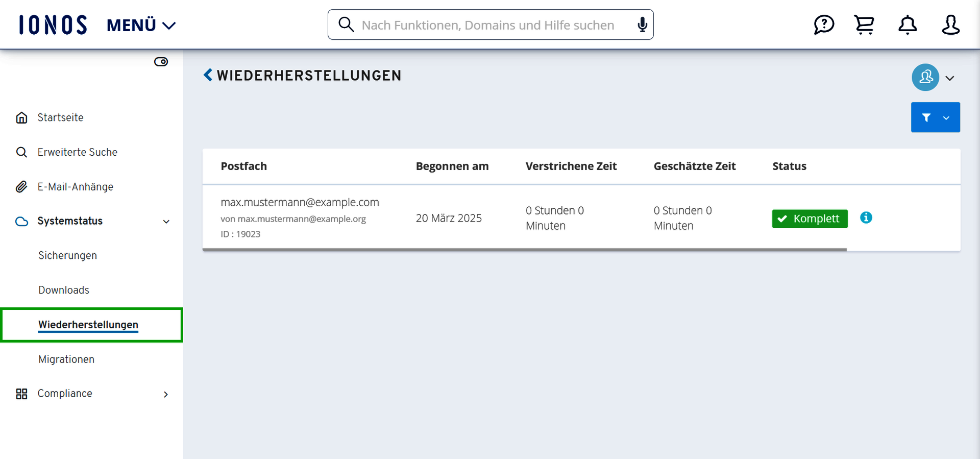Click the WIEDERHERSTELLUNGEN page heading

[x=309, y=76]
